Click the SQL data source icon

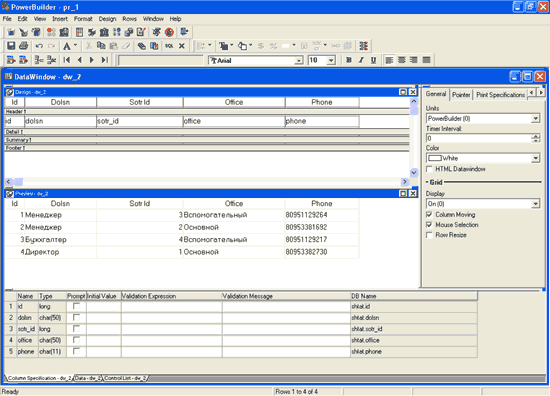[x=169, y=46]
